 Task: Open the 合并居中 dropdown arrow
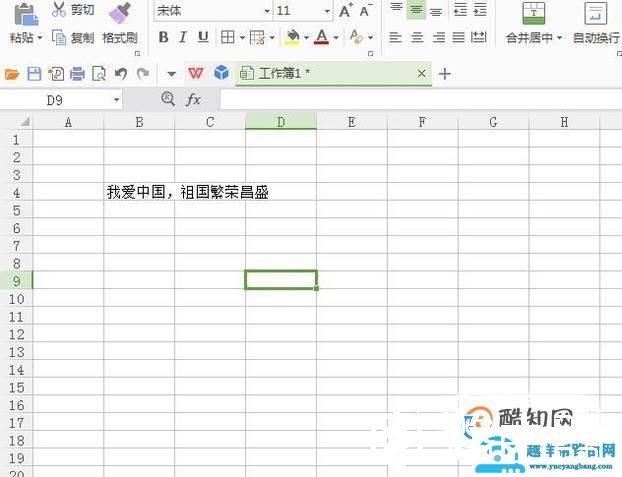pyautogui.click(x=559, y=38)
